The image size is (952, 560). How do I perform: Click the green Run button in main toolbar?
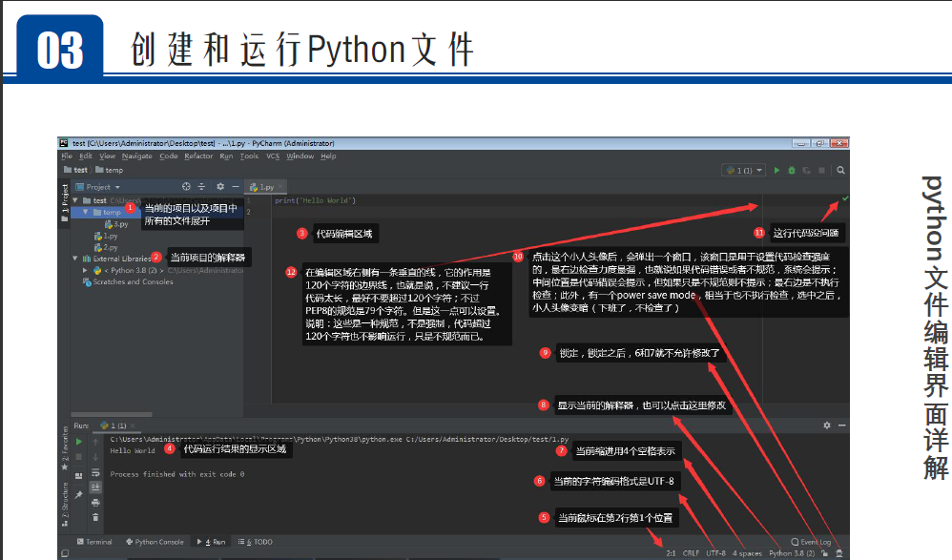(776, 171)
